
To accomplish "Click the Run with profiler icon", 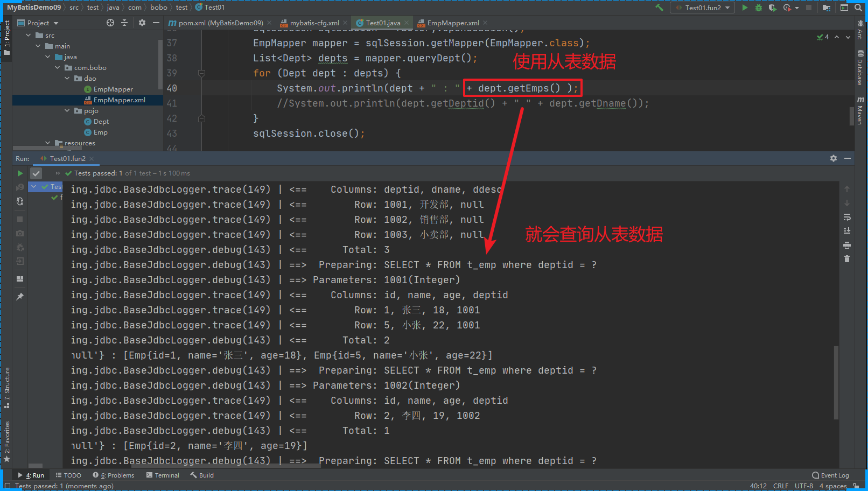I will coord(787,8).
